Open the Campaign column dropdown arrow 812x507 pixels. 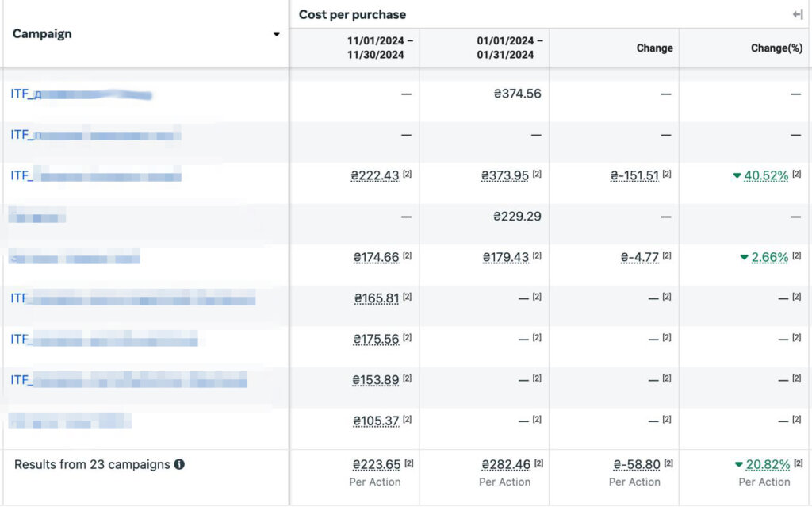(276, 34)
